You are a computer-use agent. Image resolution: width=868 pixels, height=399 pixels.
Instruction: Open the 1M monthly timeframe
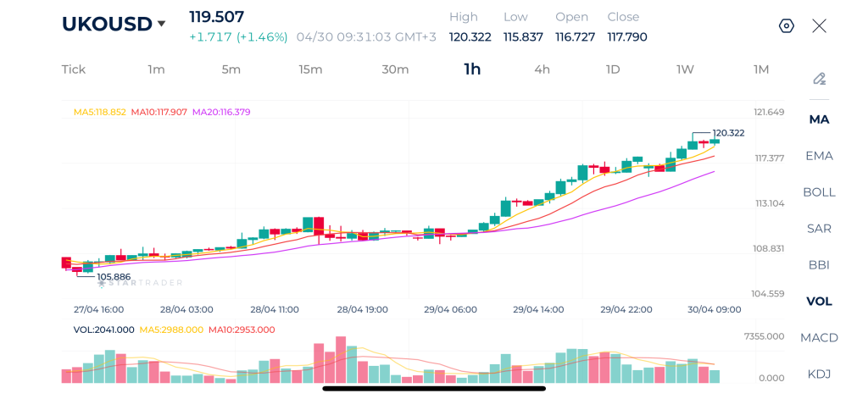761,69
